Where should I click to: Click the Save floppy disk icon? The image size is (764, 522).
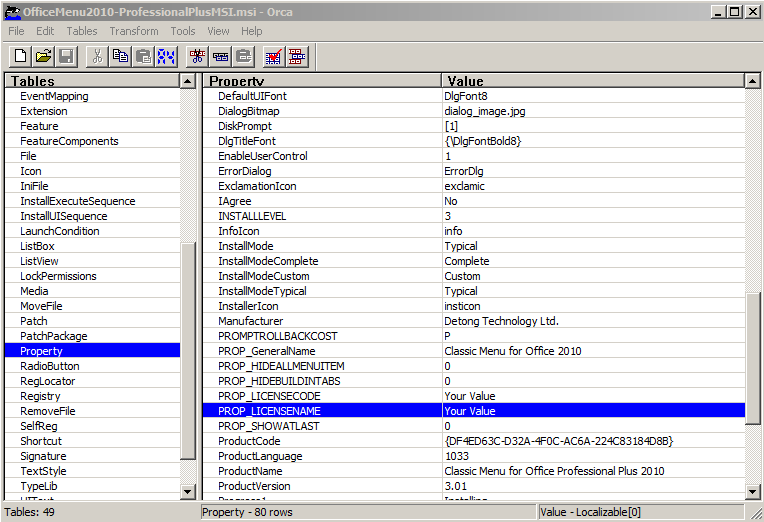tap(66, 57)
